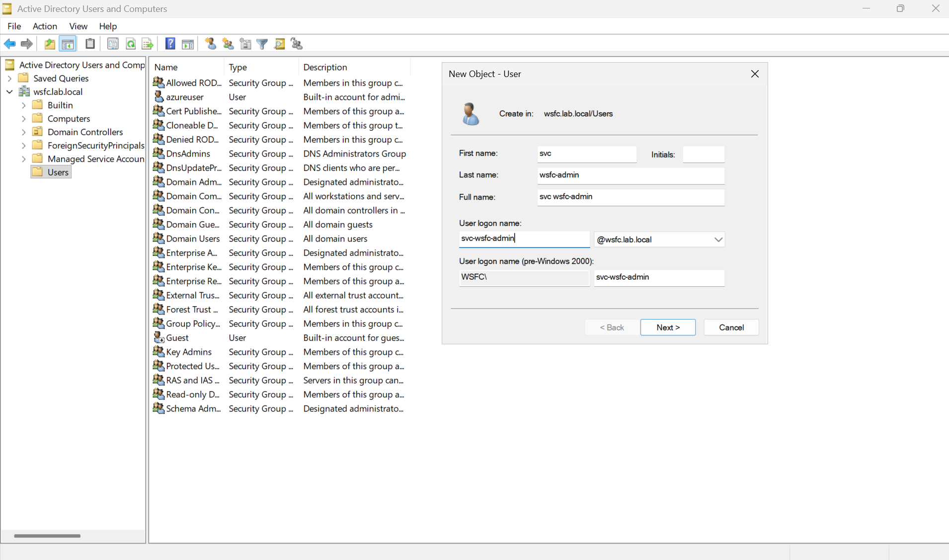Open the Action menu
The height and width of the screenshot is (560, 949).
45,26
